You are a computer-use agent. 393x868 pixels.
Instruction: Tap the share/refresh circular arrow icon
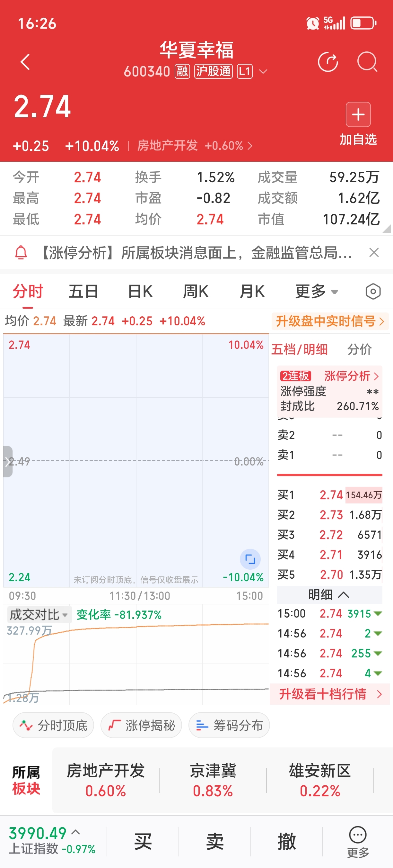[x=328, y=62]
